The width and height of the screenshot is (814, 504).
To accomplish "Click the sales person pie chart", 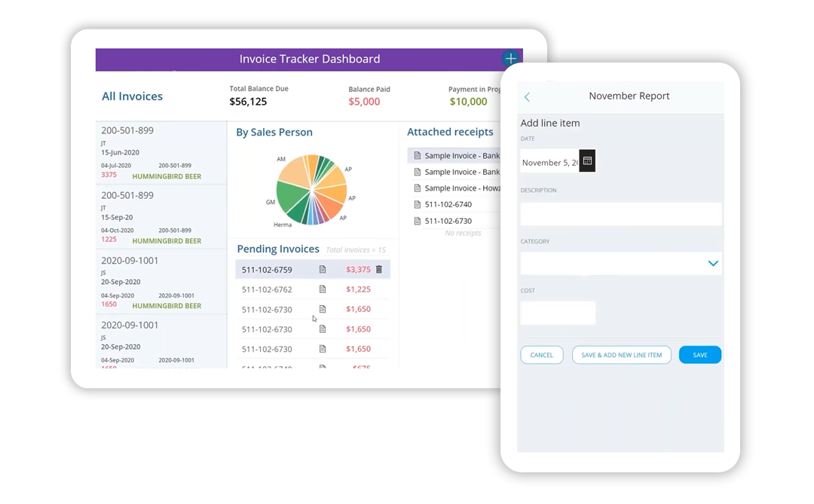I will click(311, 189).
